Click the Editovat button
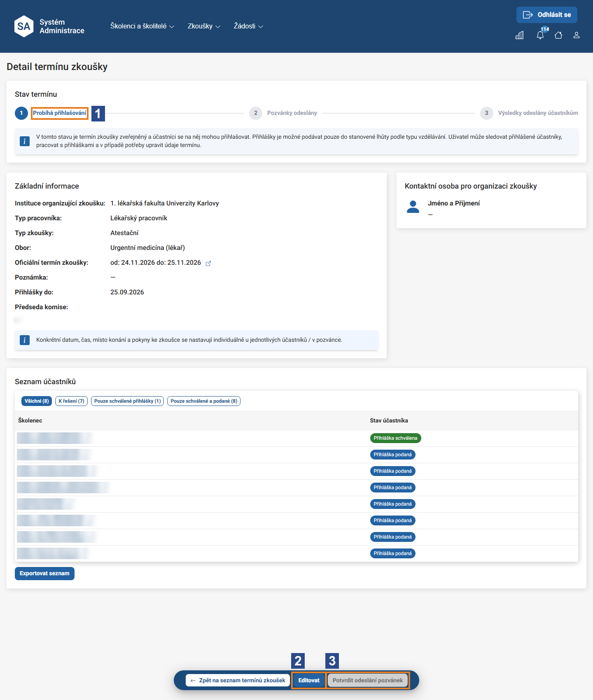The width and height of the screenshot is (593, 700). coord(309,680)
